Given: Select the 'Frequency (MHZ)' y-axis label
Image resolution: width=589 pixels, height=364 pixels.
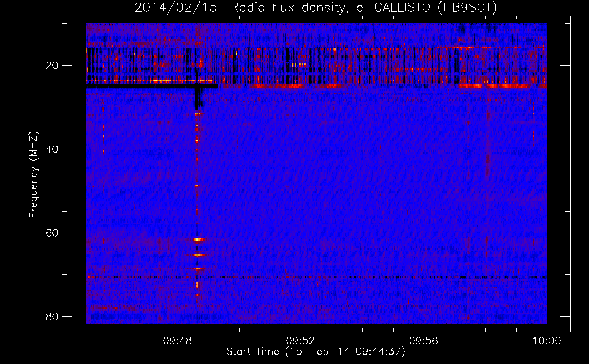Looking at the screenshot, I should point(33,175).
